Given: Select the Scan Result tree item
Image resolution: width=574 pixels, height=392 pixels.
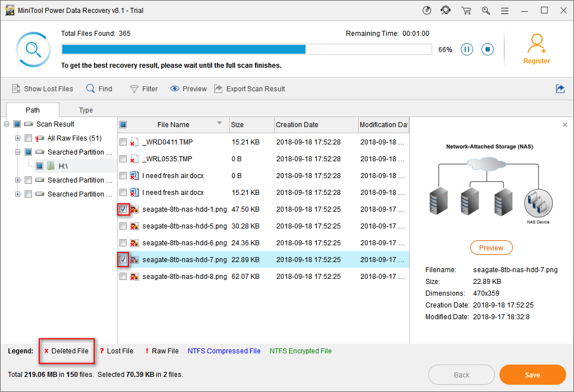Looking at the screenshot, I should pyautogui.click(x=55, y=124).
